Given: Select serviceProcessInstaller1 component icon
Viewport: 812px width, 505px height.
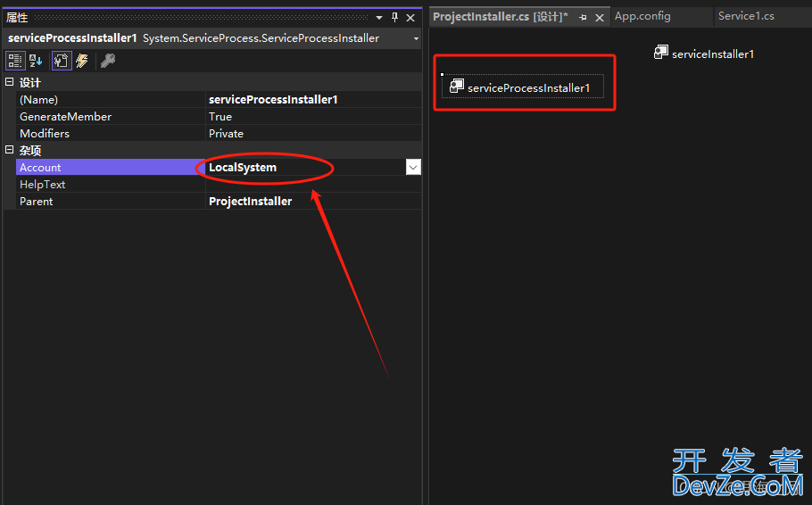Looking at the screenshot, I should point(456,86).
